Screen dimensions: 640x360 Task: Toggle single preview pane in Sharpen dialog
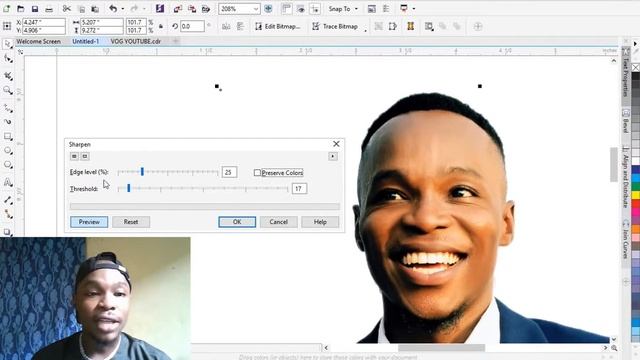coord(74,156)
